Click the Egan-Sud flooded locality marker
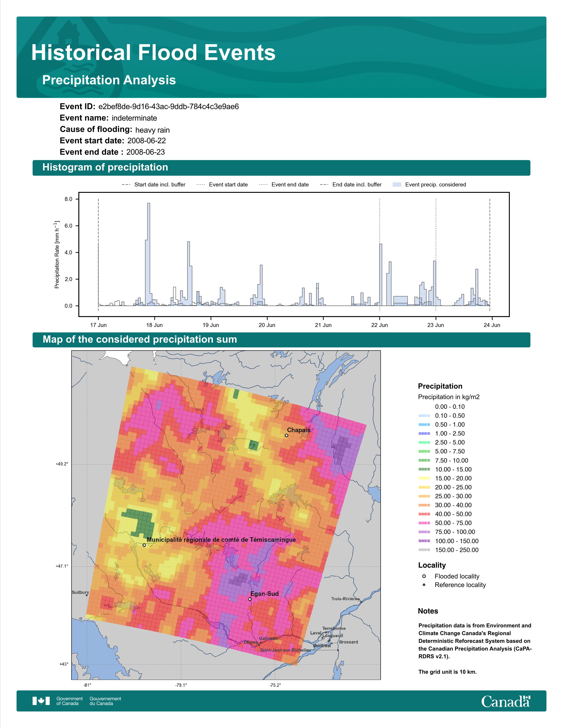Screen dimensions: 563x728 tap(250, 599)
